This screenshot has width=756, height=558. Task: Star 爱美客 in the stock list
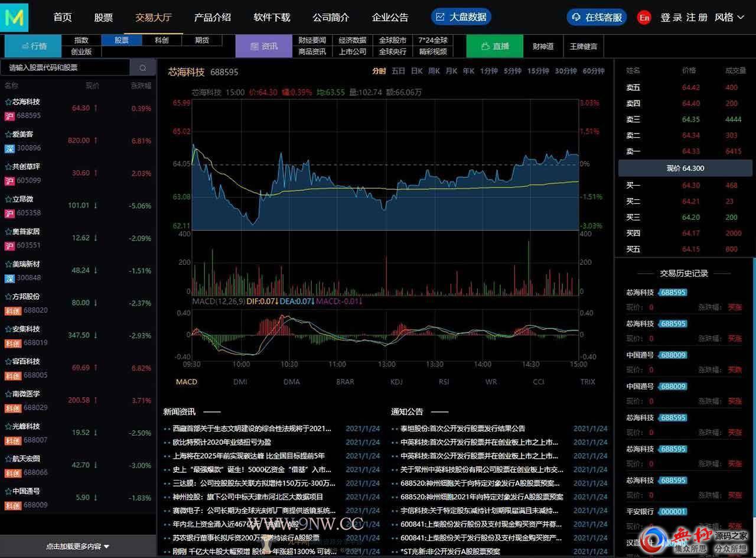8,134
